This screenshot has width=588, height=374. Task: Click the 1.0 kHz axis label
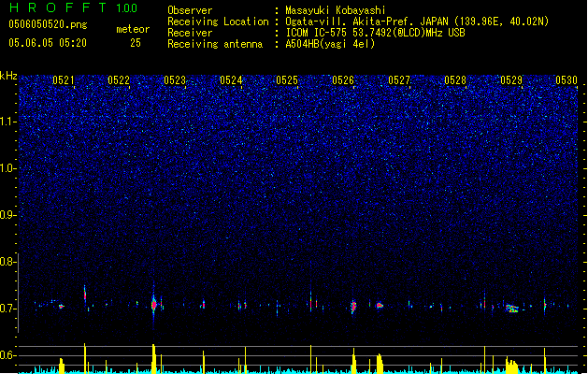pyautogui.click(x=7, y=168)
